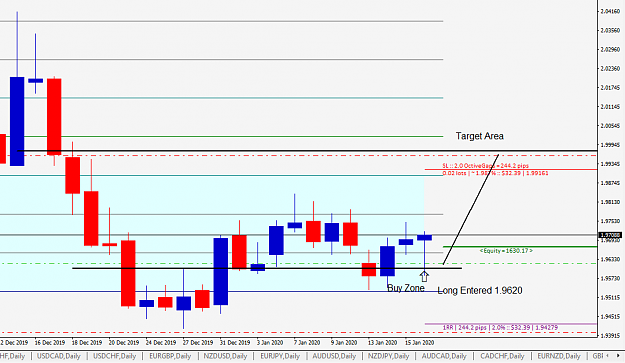Select the EURJPY,Daily chart tab
Viewport: 625px width, 363px height.
click(x=280, y=356)
